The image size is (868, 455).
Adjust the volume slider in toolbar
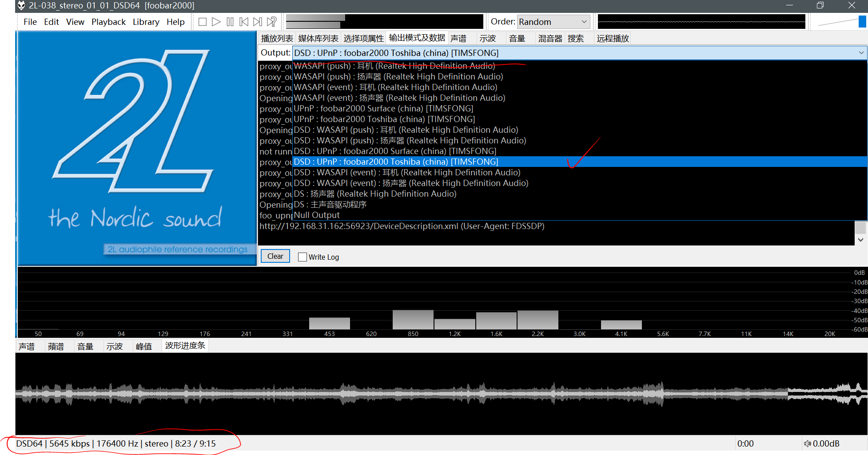tap(840, 22)
